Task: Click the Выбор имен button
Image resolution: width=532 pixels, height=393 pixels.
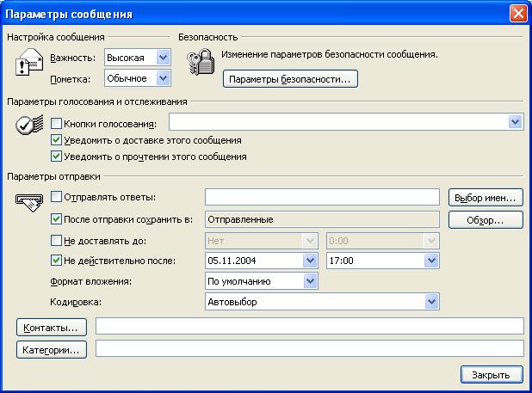Action: [486, 198]
